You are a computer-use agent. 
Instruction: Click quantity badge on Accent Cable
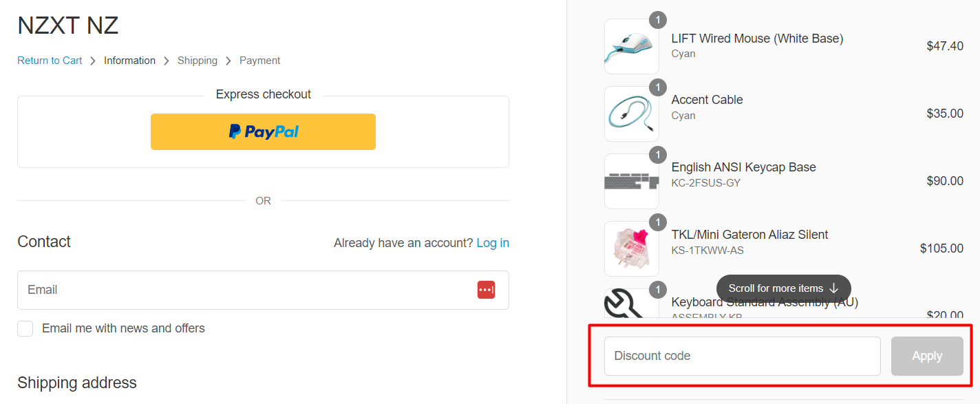coord(658,87)
